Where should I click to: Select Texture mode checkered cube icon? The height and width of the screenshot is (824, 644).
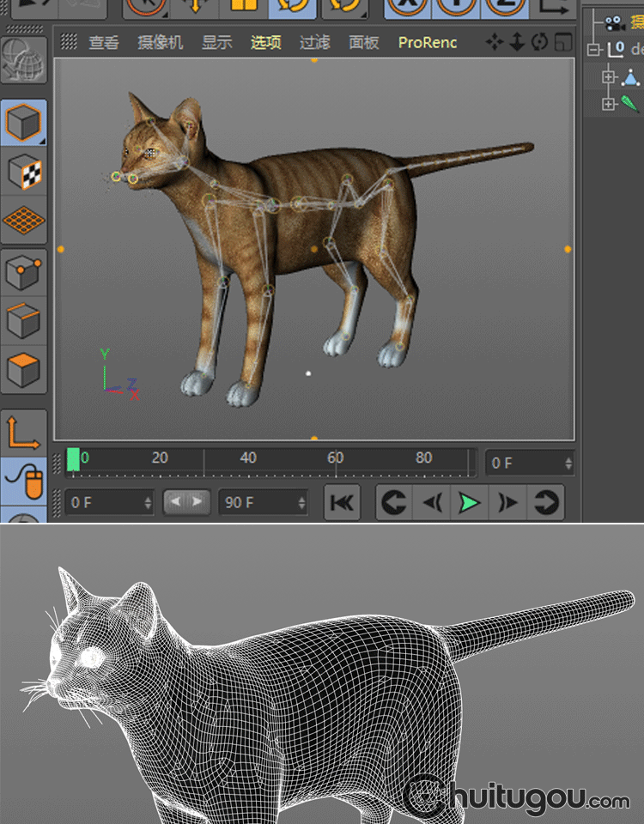pos(23,173)
